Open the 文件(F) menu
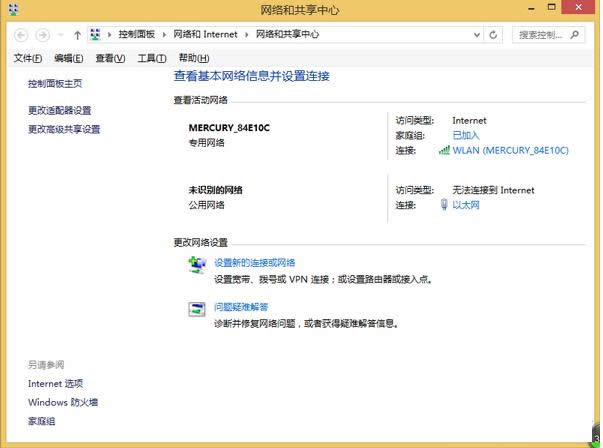This screenshot has height=448, width=603. 28,58
